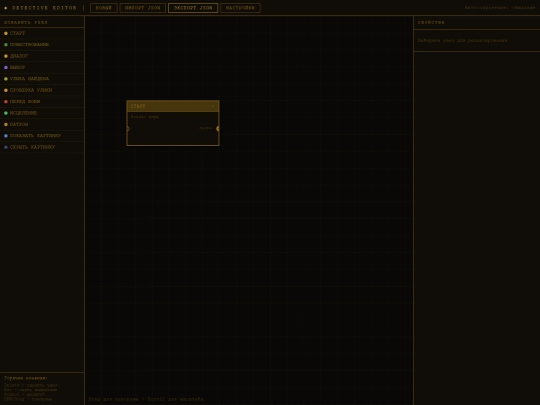Add a ДИАЛОГ node from the sidebar

[42, 56]
